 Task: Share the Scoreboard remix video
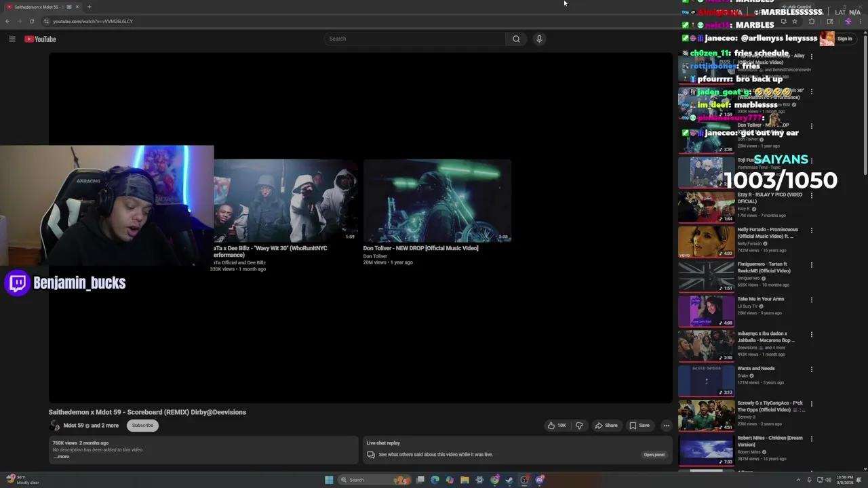tap(606, 426)
